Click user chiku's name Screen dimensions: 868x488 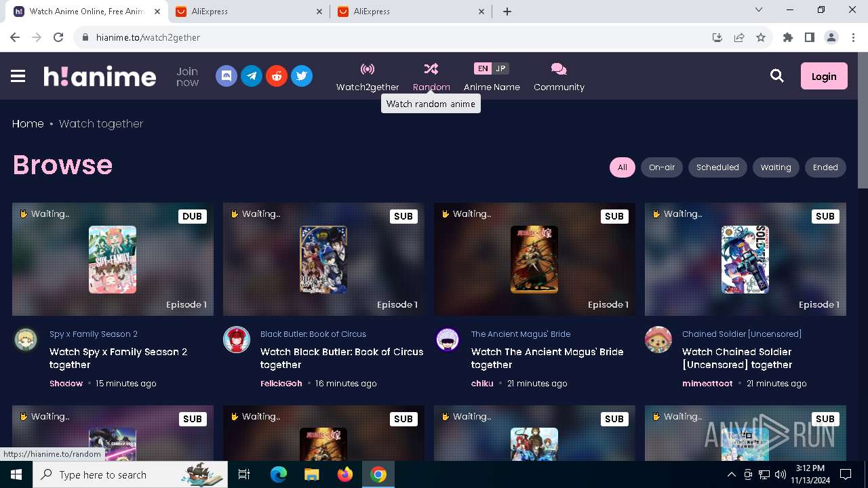[482, 384]
